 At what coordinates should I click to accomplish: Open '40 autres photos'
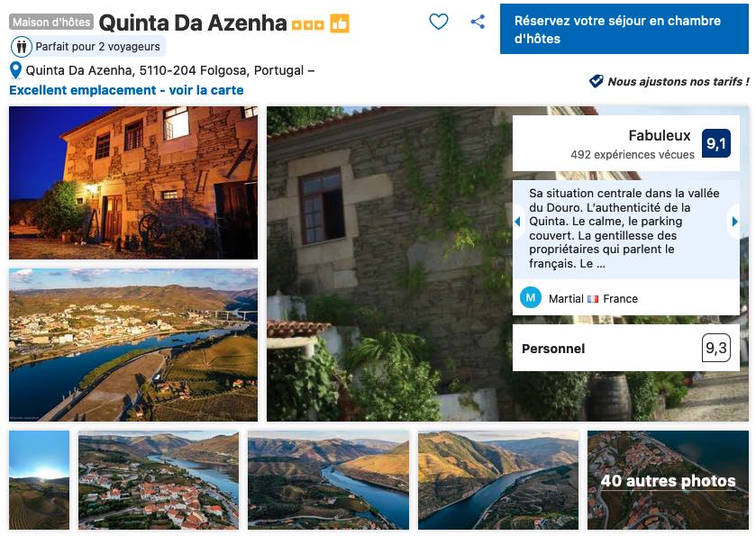click(667, 481)
